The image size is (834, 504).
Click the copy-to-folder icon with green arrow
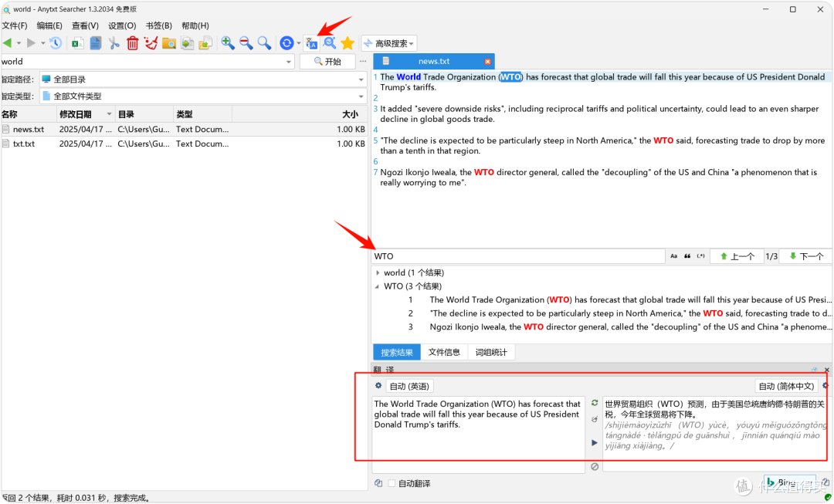[205, 43]
